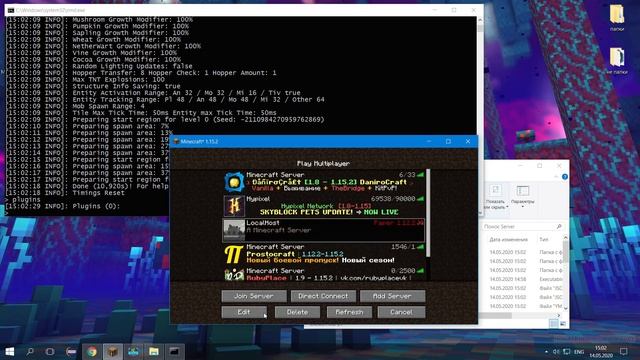Open the taskbar app left of Chrome
Image resolution: width=640 pixels, height=360 pixels.
click(71, 351)
